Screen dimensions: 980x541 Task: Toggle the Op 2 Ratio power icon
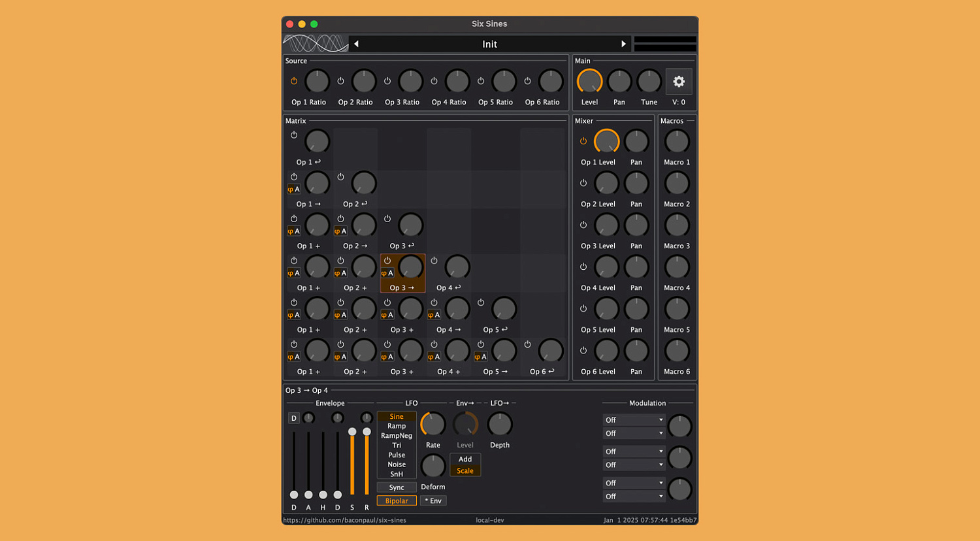[340, 81]
